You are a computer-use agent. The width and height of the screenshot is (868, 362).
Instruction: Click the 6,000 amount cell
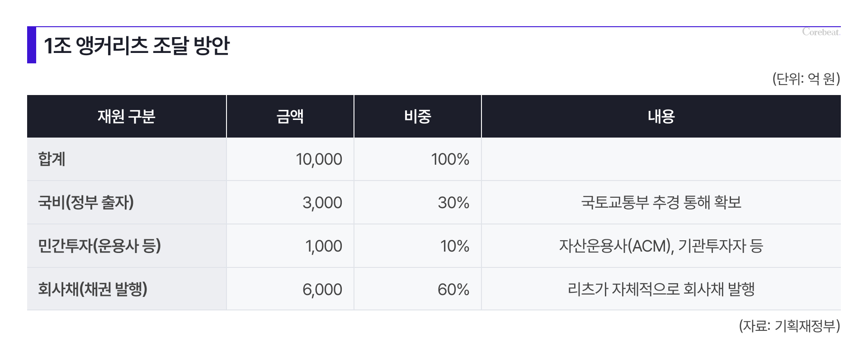click(322, 289)
